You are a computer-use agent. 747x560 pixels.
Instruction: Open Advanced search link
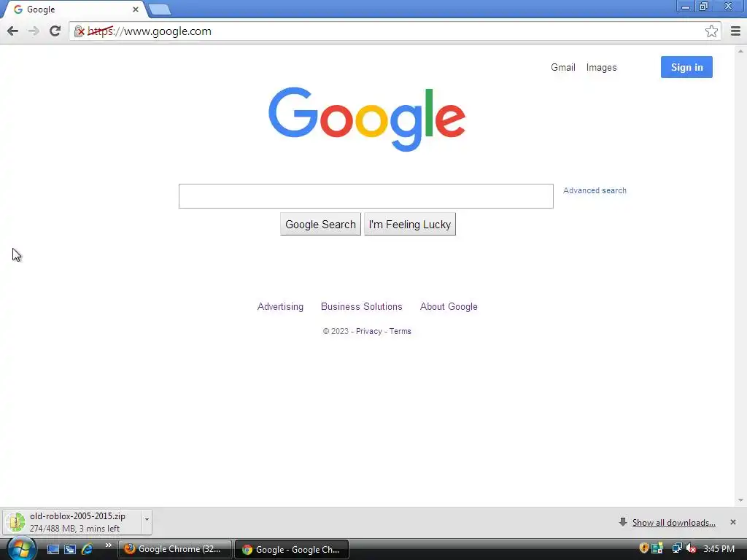pyautogui.click(x=595, y=190)
